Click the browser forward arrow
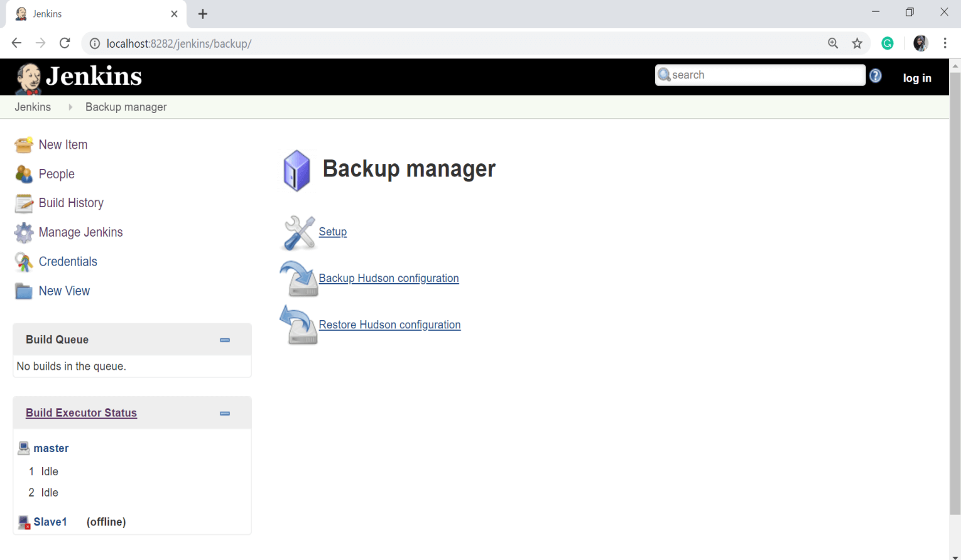Screen dimensions: 961x560 click(40, 43)
